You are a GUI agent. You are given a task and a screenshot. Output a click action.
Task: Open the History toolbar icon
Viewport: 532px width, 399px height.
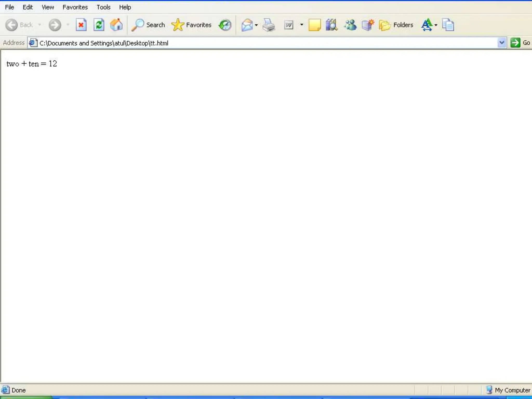[225, 25]
